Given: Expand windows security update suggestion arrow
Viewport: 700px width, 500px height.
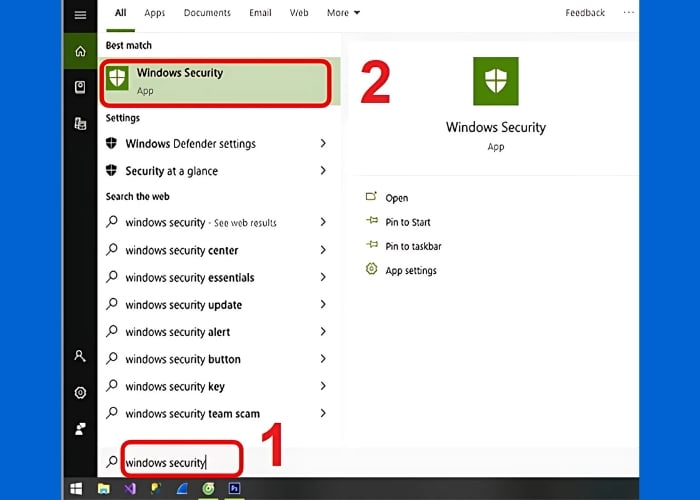Looking at the screenshot, I should tap(323, 305).
